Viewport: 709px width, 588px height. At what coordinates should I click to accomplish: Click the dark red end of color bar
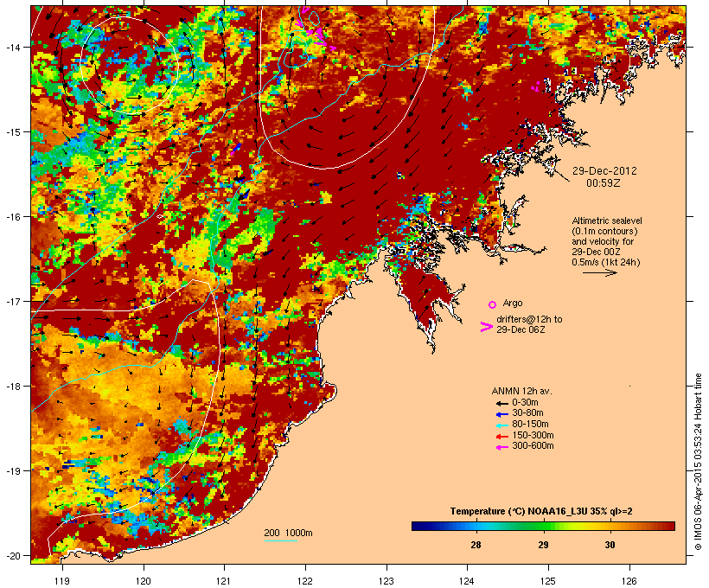[x=669, y=526]
